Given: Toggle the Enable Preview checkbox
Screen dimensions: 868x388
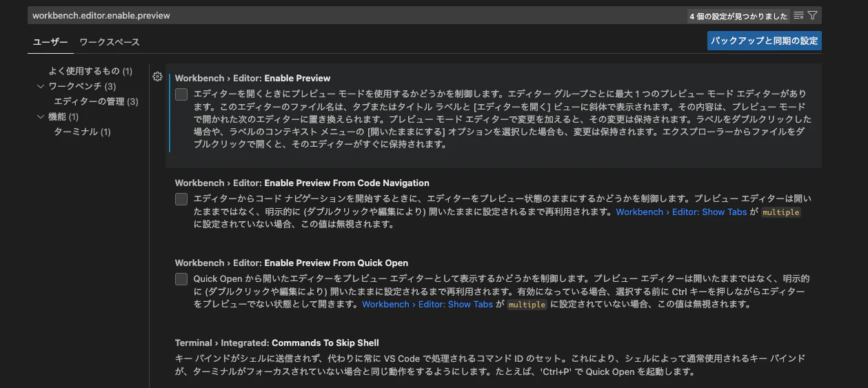Looking at the screenshot, I should point(181,94).
